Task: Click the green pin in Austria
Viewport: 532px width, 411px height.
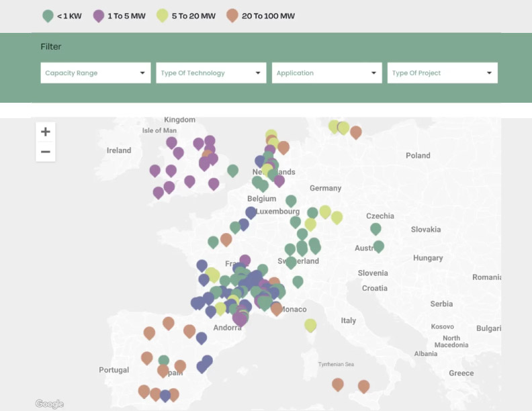Action: coord(379,246)
